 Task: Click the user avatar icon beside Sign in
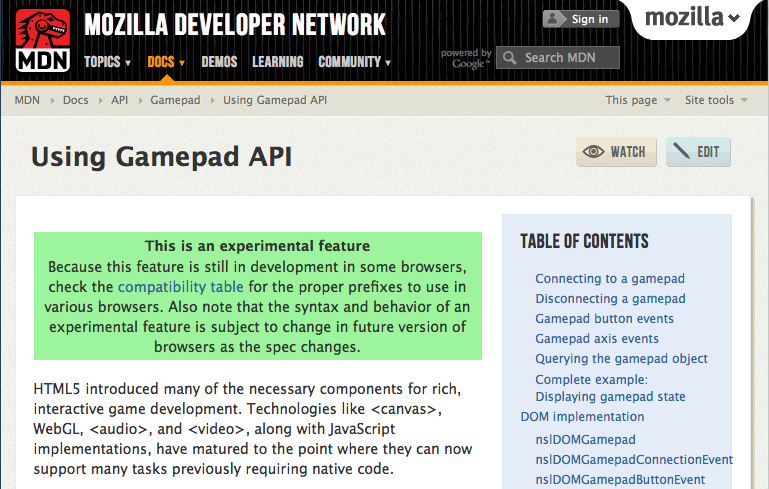(553, 19)
